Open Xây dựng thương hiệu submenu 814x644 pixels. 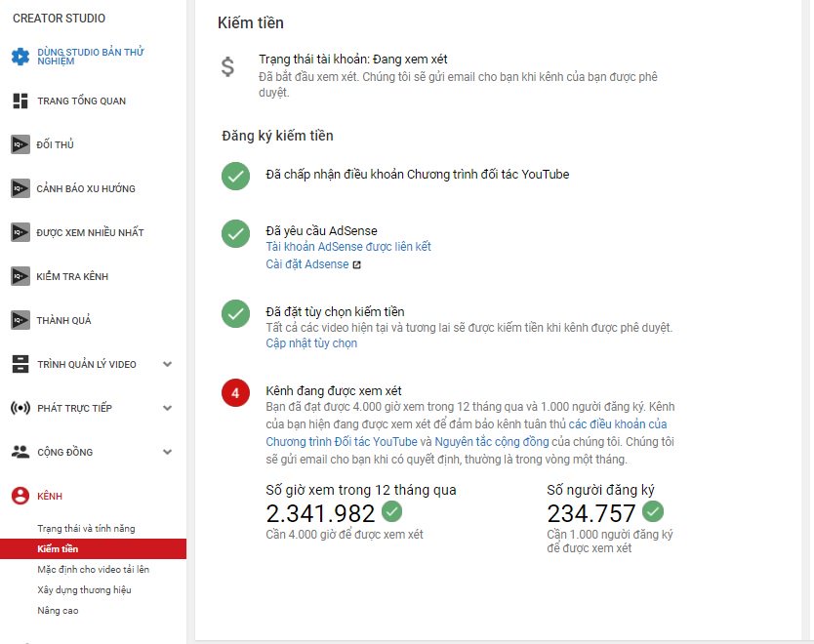pos(84,590)
